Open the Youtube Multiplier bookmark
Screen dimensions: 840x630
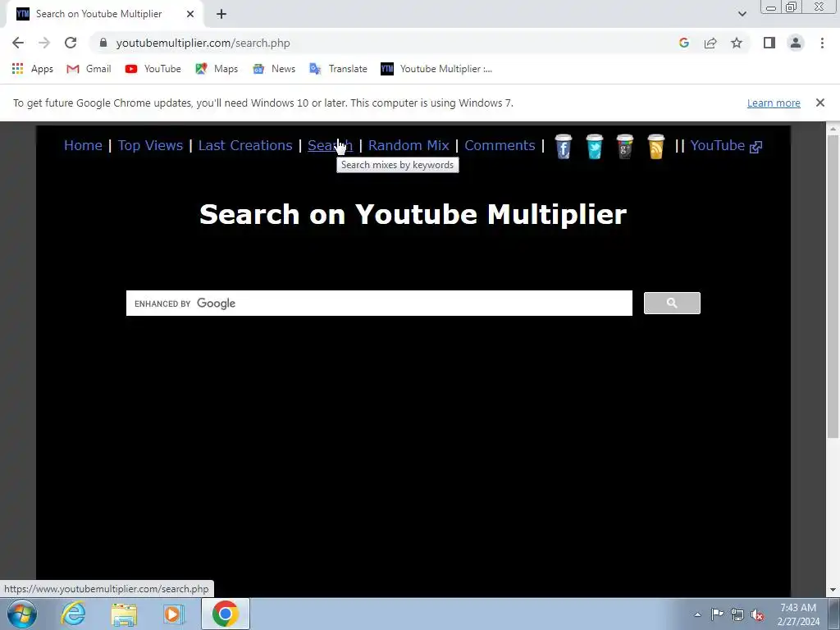pos(436,69)
